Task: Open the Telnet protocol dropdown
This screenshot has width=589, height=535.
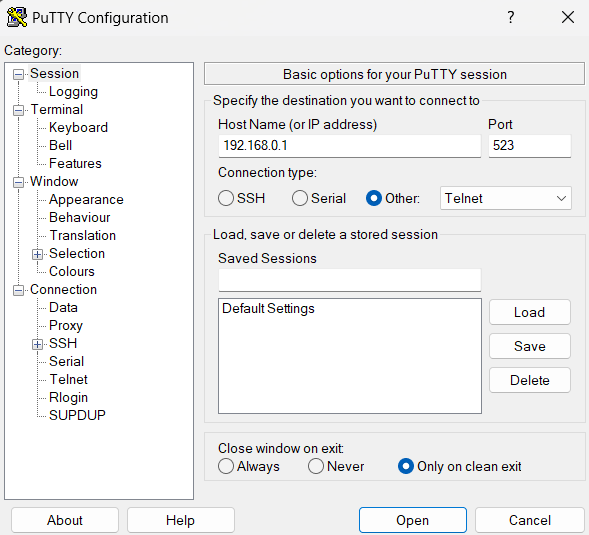Action: [x=506, y=198]
